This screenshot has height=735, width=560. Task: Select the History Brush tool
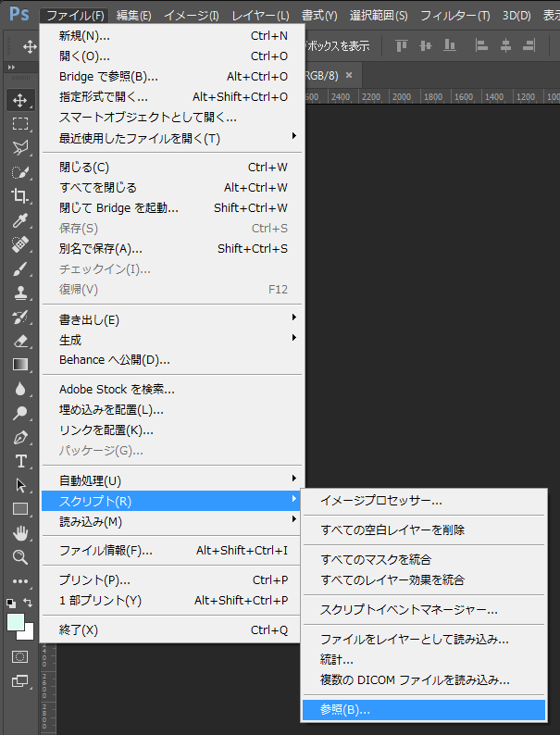[x=20, y=318]
